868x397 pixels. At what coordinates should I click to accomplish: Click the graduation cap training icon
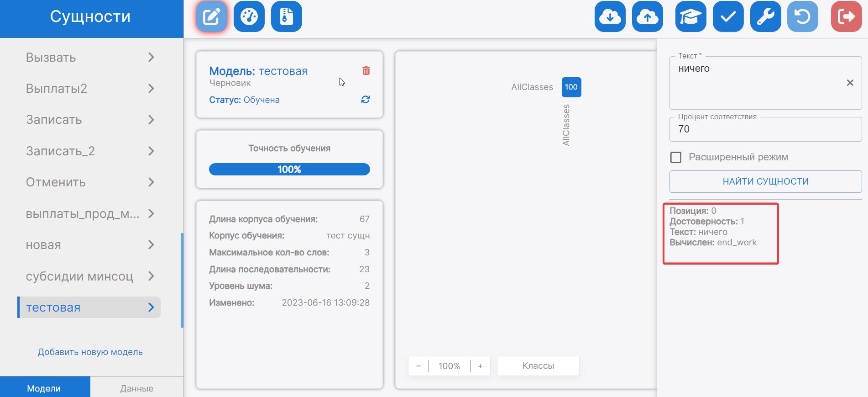coord(690,17)
